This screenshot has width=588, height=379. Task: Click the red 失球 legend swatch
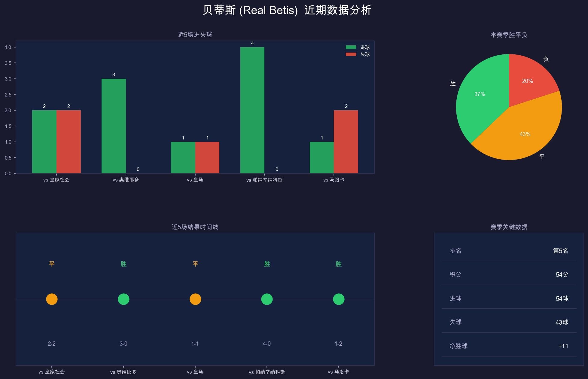click(351, 54)
